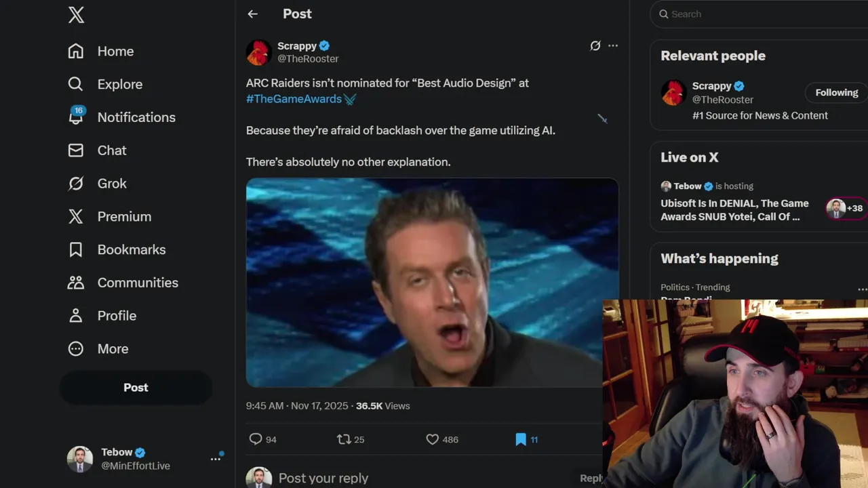The image size is (868, 488).
Task: Click the #TheGameAwards hashtag link
Action: click(294, 99)
